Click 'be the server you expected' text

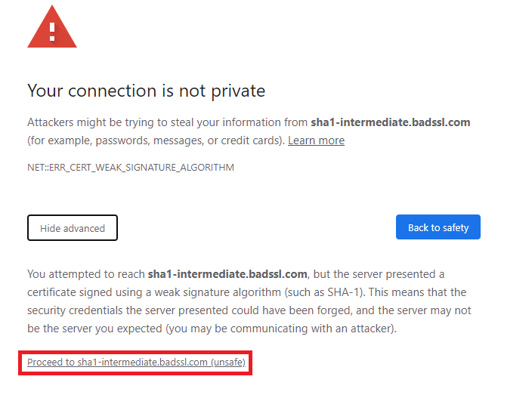click(x=94, y=329)
